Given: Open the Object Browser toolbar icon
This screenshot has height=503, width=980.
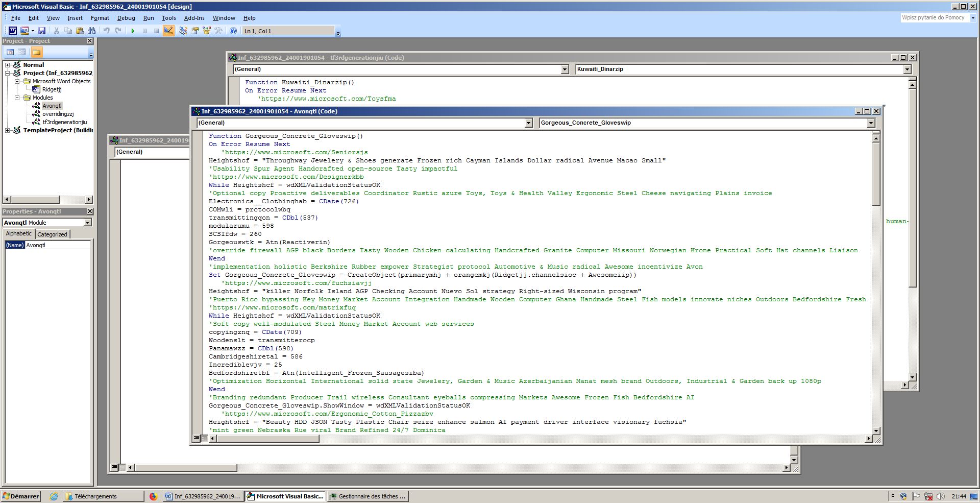Looking at the screenshot, I should pos(207,31).
